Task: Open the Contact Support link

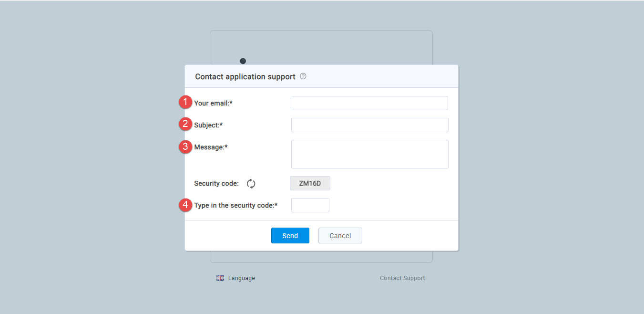Action: pyautogui.click(x=402, y=278)
